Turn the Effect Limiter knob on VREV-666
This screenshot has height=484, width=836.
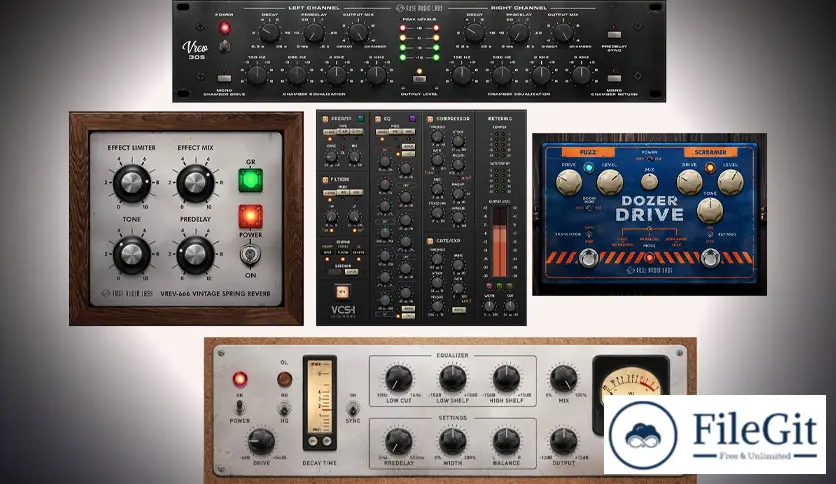click(132, 183)
